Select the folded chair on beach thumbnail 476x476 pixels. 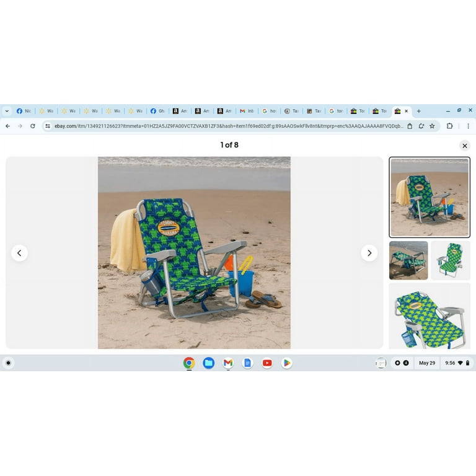tap(408, 260)
